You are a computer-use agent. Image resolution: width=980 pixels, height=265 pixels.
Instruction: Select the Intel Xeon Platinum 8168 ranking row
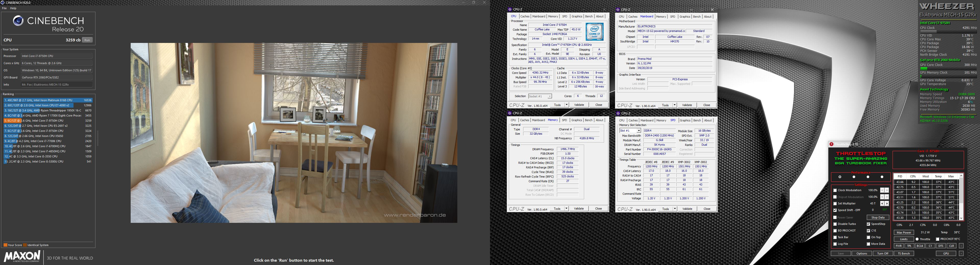pos(48,100)
